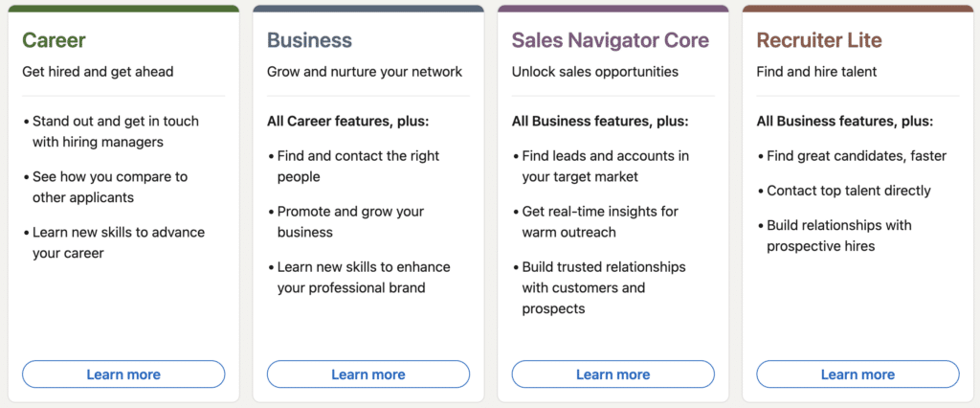The height and width of the screenshot is (408, 980).
Task: Click the purple bar above Sales Navigator Core
Action: pyautogui.click(x=613, y=9)
